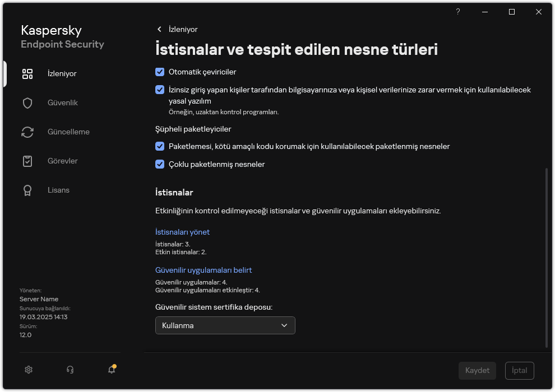Uncheck the yasal yazılım detection option

[159, 90]
